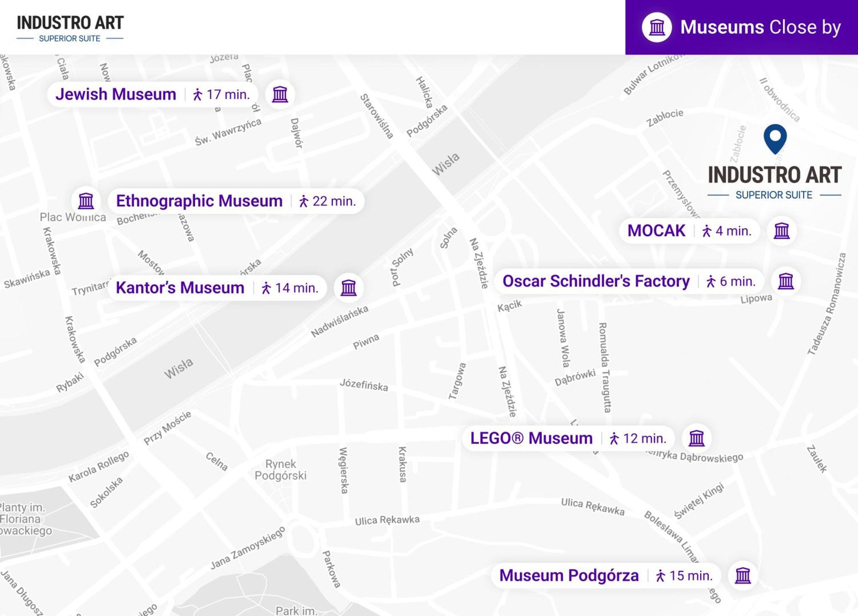
Task: Click the 'Piwna' street label
Action: click(366, 341)
